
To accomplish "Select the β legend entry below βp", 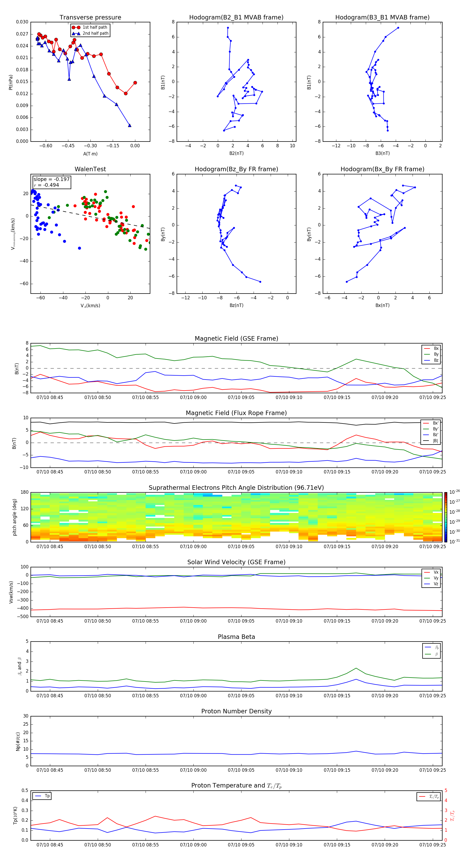I will pyautogui.click(x=431, y=654).
